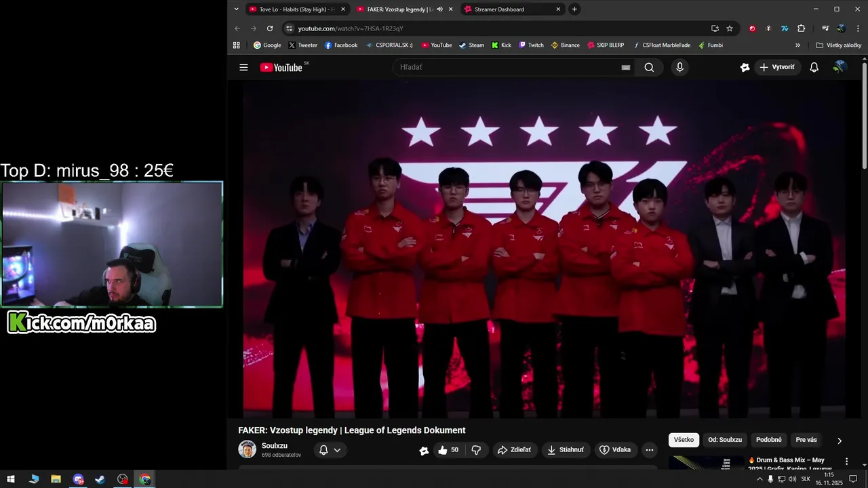Open the Steam bookmark
This screenshot has height=488, width=868.
point(471,45)
